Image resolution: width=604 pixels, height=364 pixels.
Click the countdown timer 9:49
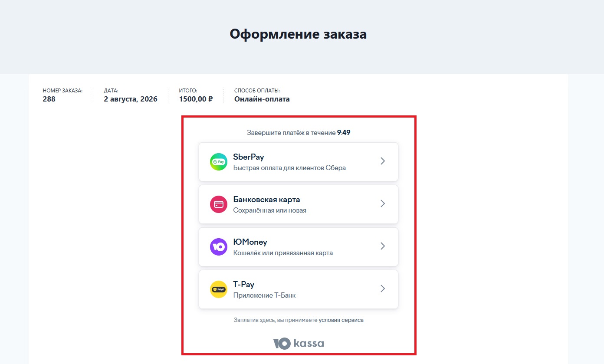pyautogui.click(x=344, y=133)
